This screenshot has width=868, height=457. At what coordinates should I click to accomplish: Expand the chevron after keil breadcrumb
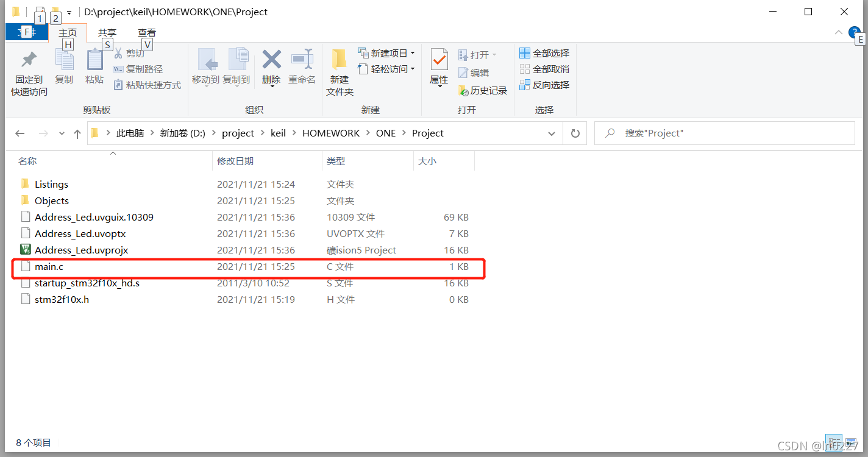[293, 133]
